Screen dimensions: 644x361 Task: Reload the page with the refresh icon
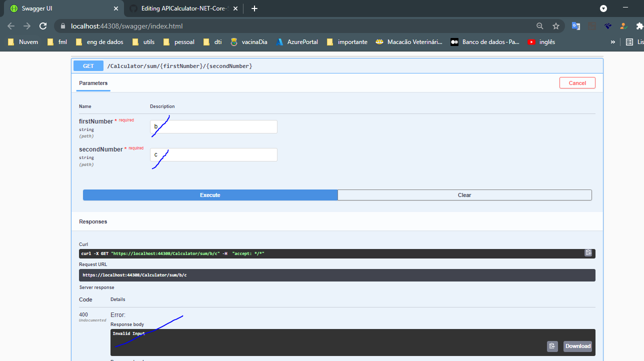pyautogui.click(x=43, y=26)
